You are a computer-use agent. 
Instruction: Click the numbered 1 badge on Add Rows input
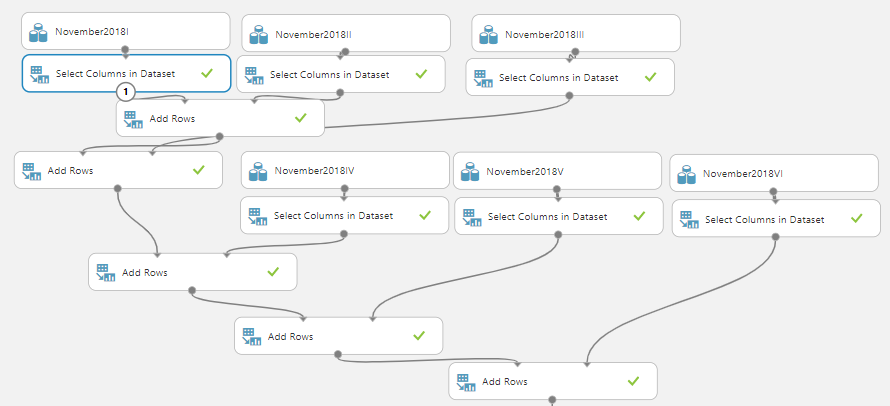pyautogui.click(x=126, y=92)
